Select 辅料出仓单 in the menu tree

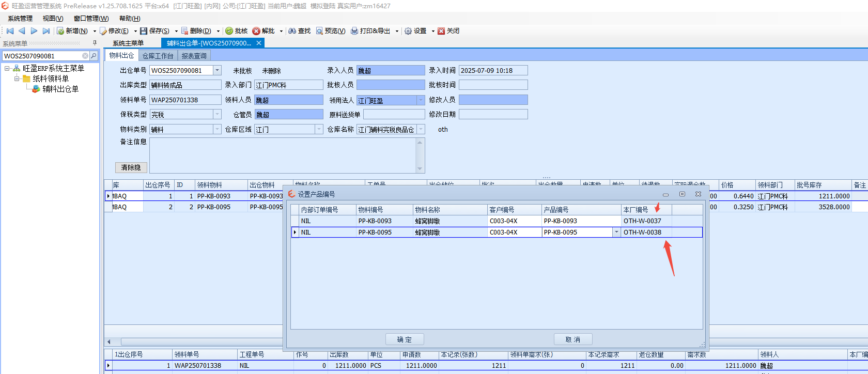point(60,89)
